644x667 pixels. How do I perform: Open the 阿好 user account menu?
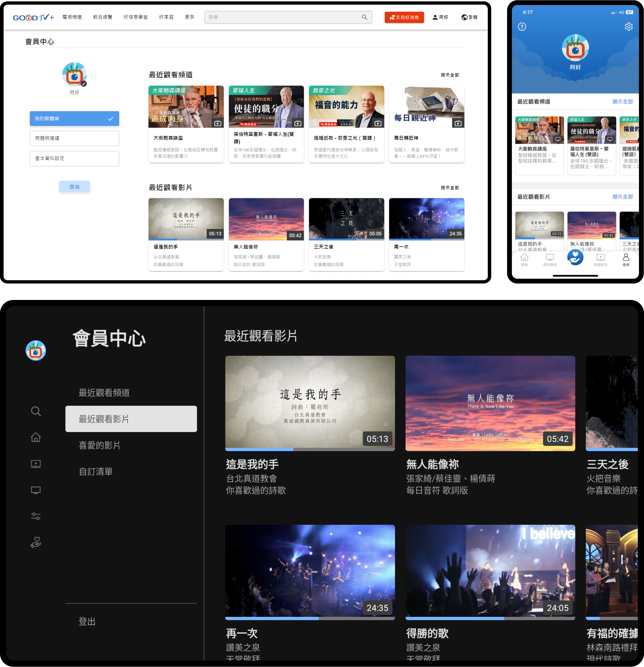tap(440, 17)
